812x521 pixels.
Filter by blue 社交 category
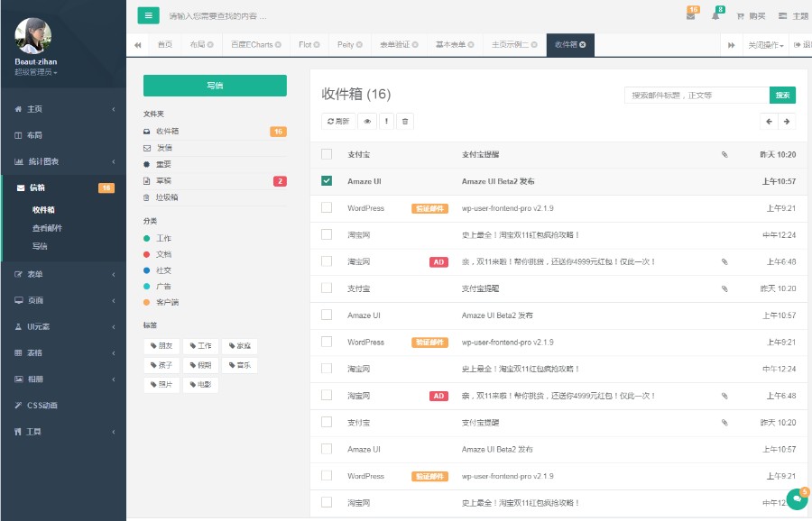coord(158,270)
